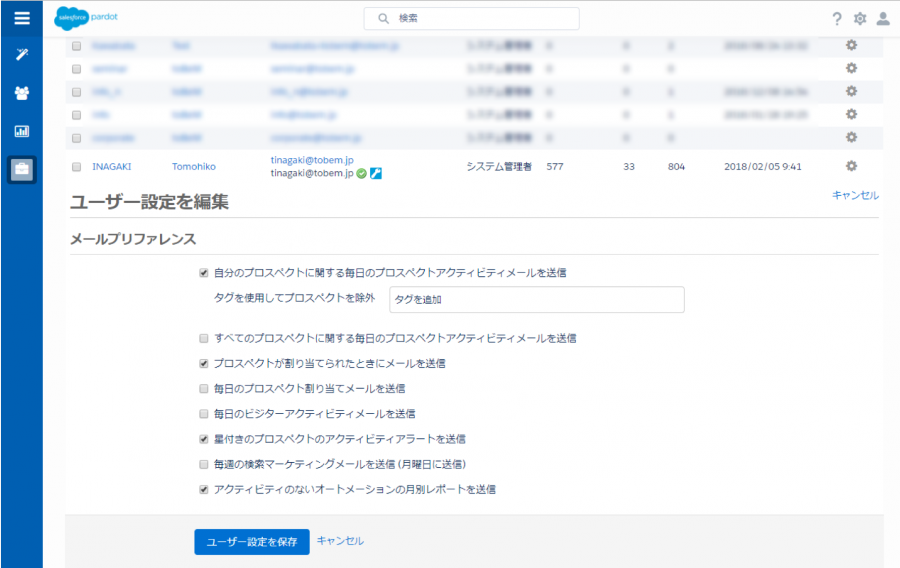This screenshot has width=900, height=568.
Task: Uncheck 自分のプロスペクト daily activity email checkbox
Action: (204, 272)
